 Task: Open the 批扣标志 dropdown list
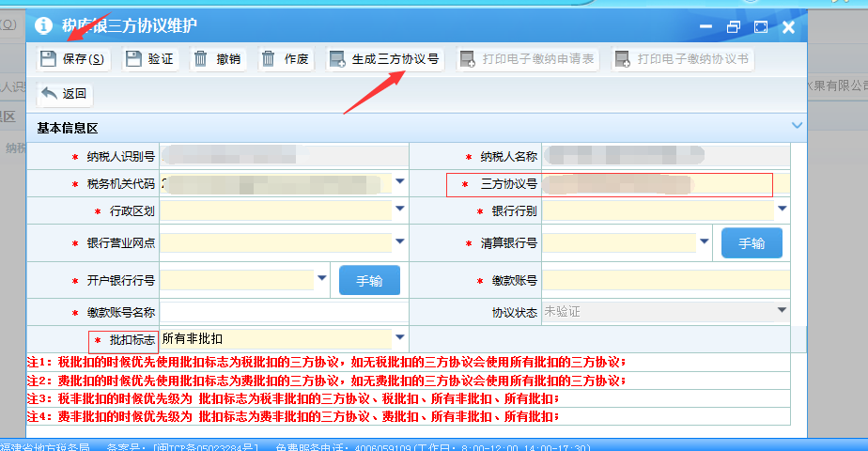pyautogui.click(x=399, y=338)
